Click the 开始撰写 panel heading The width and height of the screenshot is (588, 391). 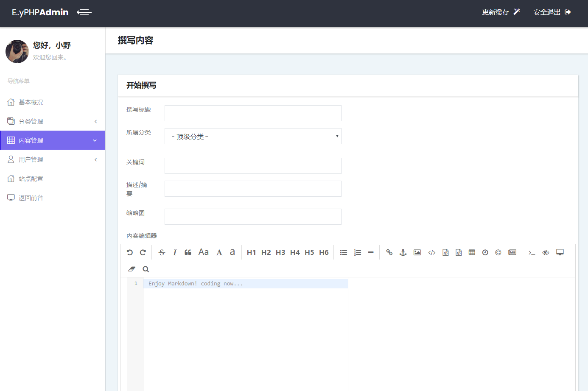point(141,85)
